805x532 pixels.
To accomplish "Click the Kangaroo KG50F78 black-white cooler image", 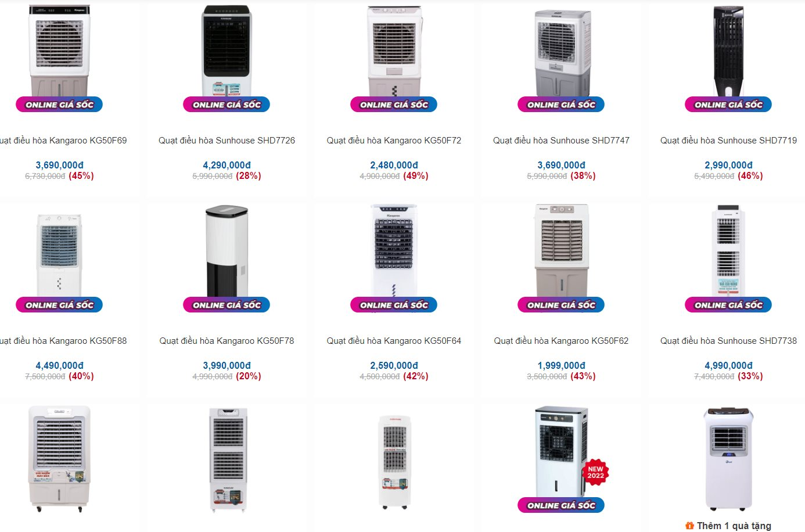I will tap(227, 251).
